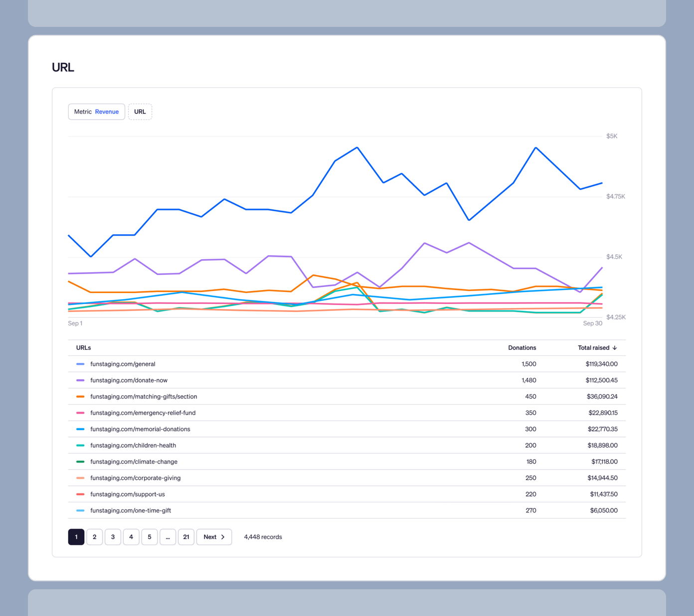The height and width of the screenshot is (616, 694).
Task: Click light blue one-time-gift legend marker
Action: 80,511
